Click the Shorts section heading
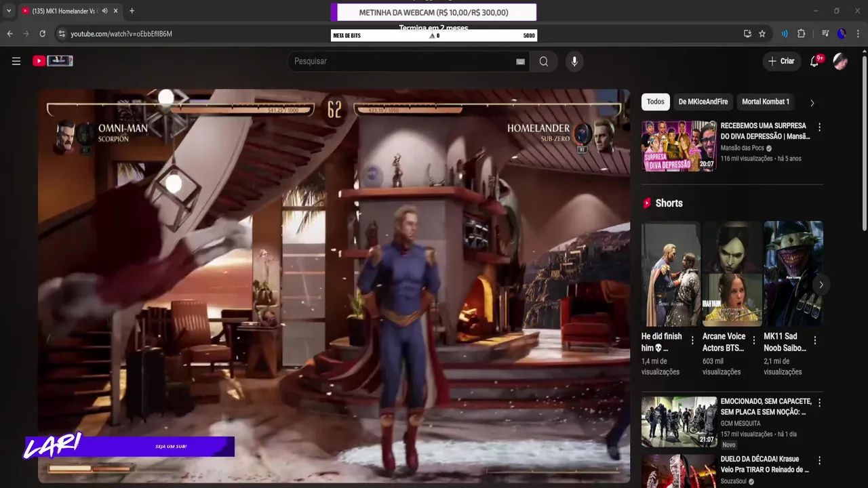This screenshot has height=488, width=868. 669,203
